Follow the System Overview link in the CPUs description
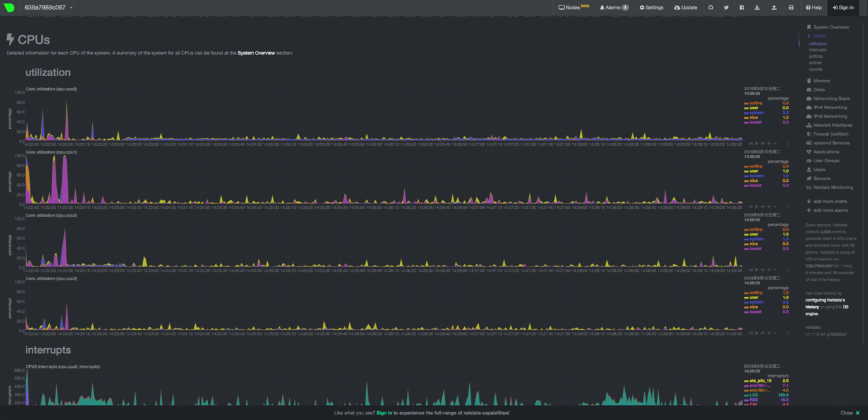The height and width of the screenshot is (420, 868). pyautogui.click(x=256, y=53)
